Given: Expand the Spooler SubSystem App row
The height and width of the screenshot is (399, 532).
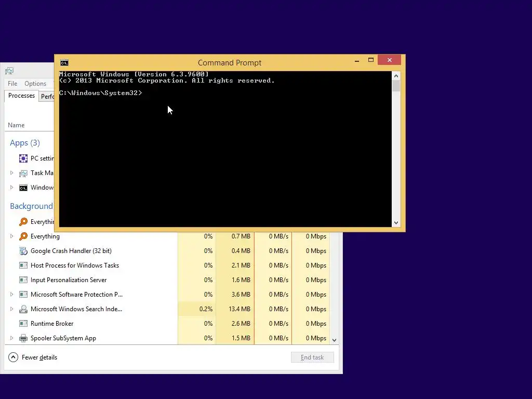Looking at the screenshot, I should (x=11, y=338).
